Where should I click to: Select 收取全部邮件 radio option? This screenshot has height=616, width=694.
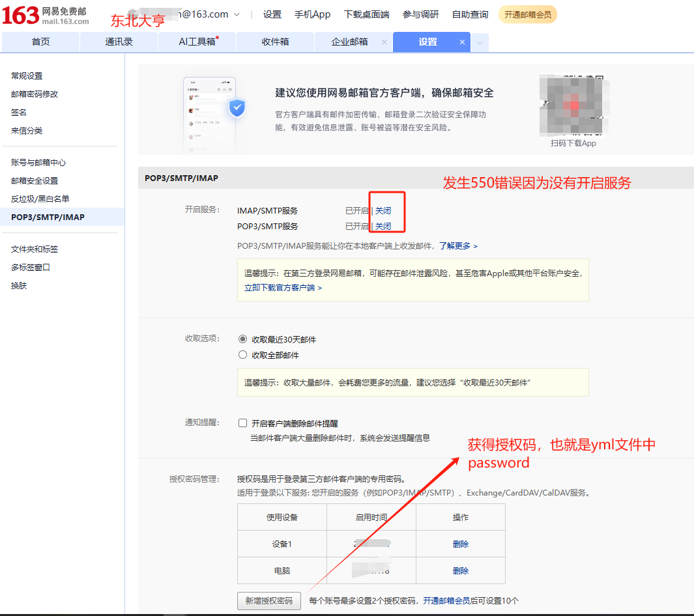(242, 355)
